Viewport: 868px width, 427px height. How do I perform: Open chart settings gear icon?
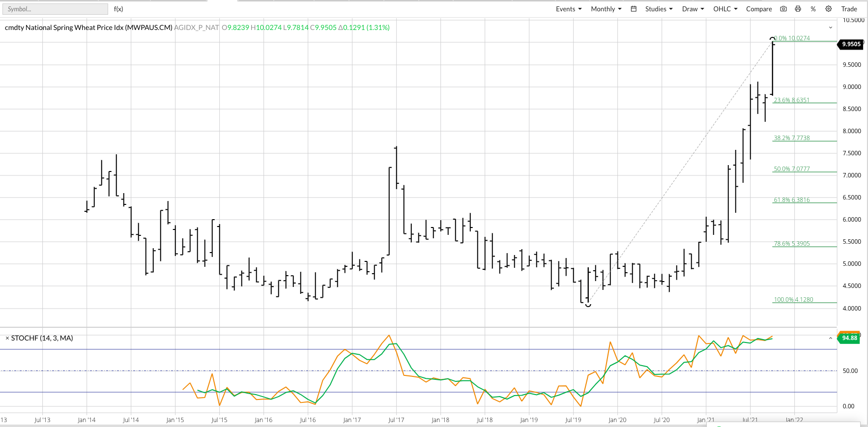point(828,9)
